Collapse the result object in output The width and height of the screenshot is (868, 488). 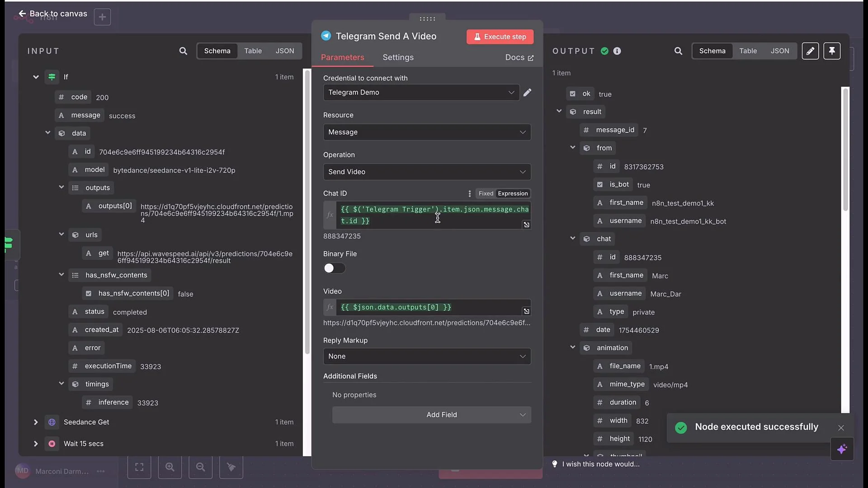click(559, 111)
